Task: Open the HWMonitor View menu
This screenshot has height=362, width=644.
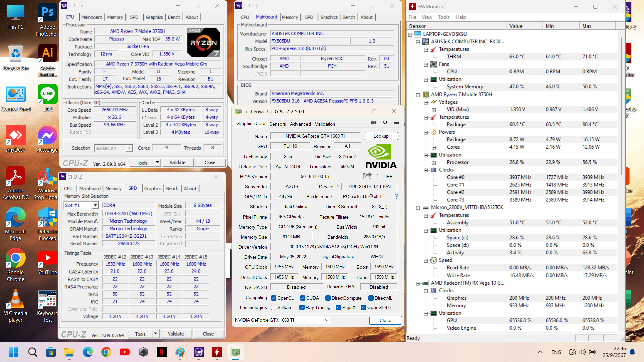Action: [427, 17]
